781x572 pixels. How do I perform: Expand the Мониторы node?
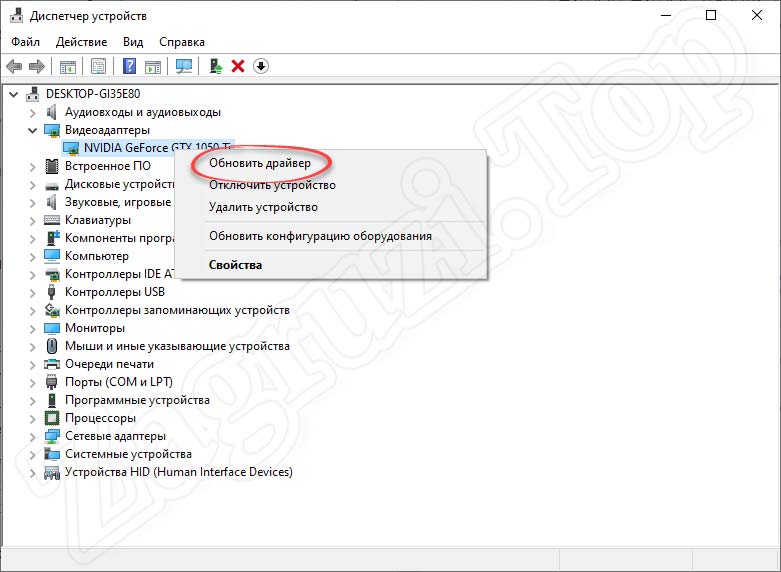tap(32, 328)
